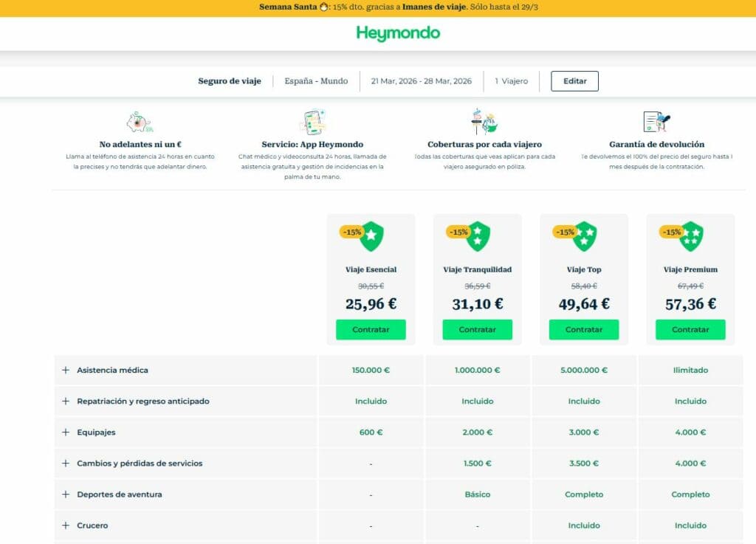Viewport: 756px width, 544px height.
Task: Click the 'España - Mundo' destination item
Action: coord(316,81)
